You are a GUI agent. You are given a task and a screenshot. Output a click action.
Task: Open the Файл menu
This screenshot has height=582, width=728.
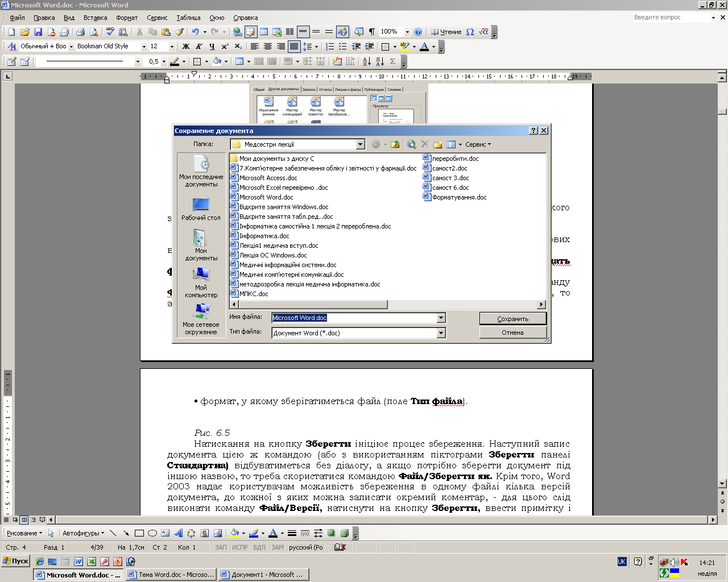pyautogui.click(x=17, y=18)
